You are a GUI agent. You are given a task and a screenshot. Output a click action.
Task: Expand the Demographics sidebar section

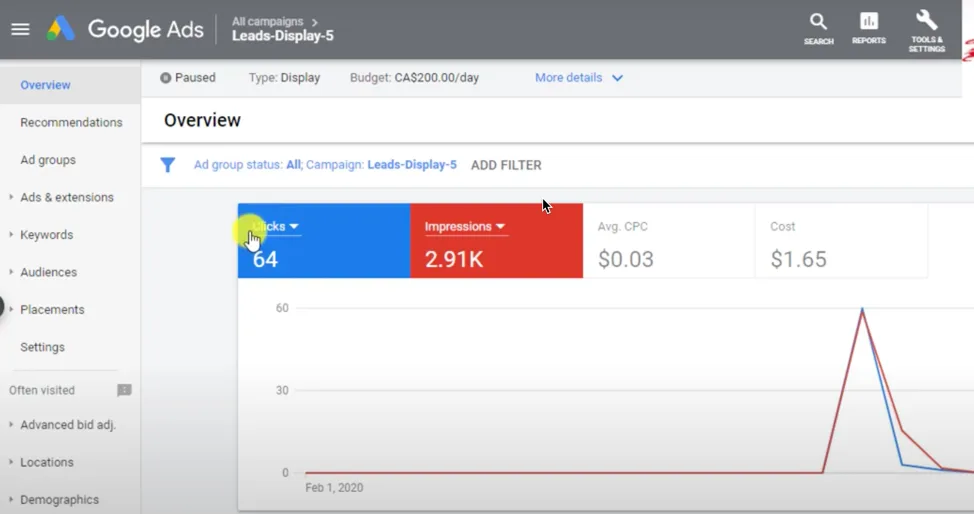tap(59, 499)
